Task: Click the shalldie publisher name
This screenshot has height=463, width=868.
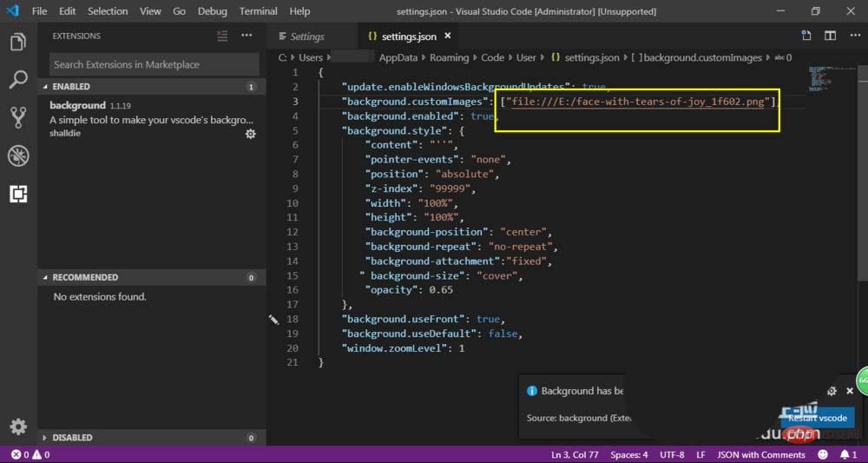Action: click(x=65, y=134)
